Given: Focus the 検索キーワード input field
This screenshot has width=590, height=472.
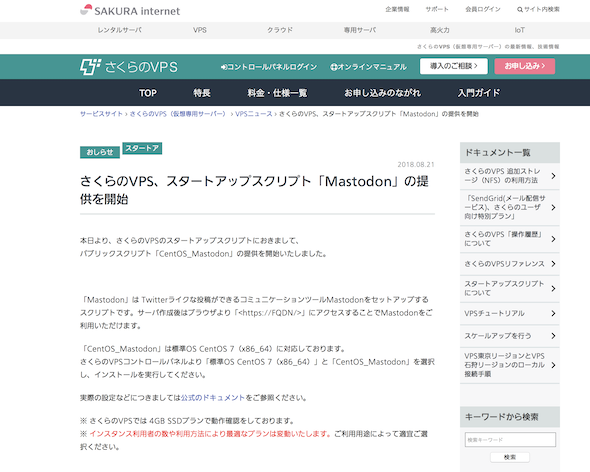Looking at the screenshot, I should click(510, 440).
